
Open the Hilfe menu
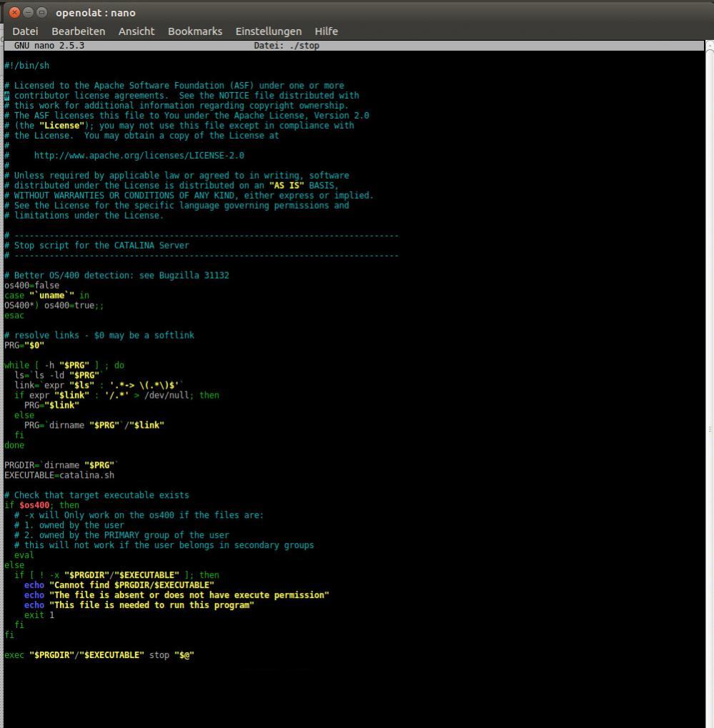[x=326, y=31]
